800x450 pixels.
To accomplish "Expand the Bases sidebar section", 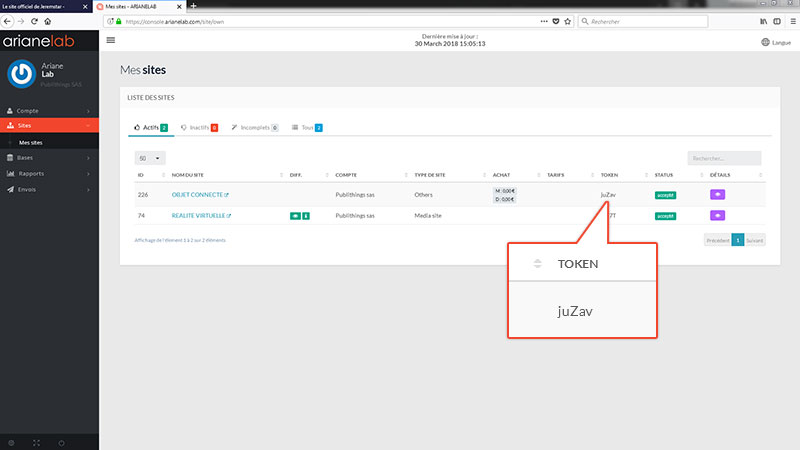I will pos(49,158).
